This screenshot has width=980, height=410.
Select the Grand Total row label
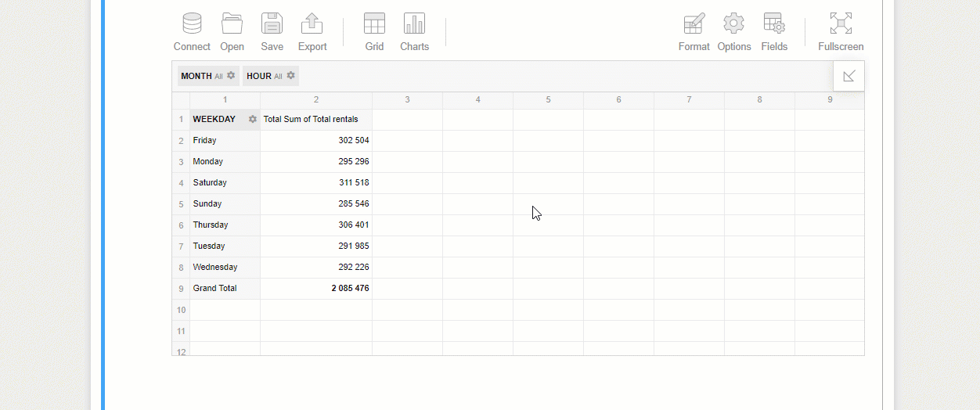coord(225,289)
